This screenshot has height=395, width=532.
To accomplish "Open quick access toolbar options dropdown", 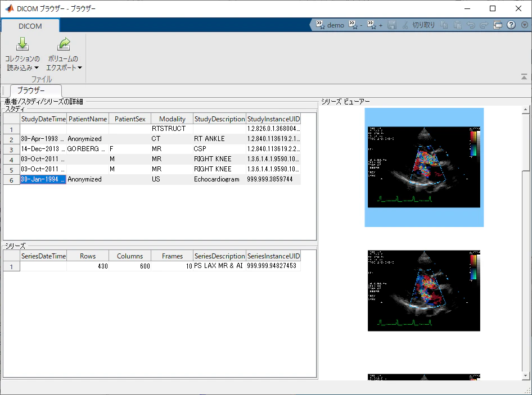I will (x=525, y=25).
